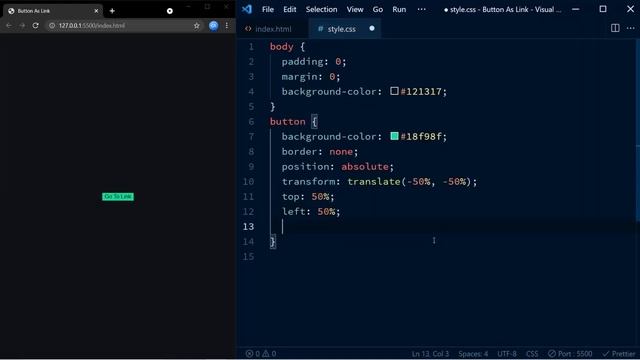640x360 pixels.
Task: Click the round recording indicator in browser title bar
Action: pos(170,11)
